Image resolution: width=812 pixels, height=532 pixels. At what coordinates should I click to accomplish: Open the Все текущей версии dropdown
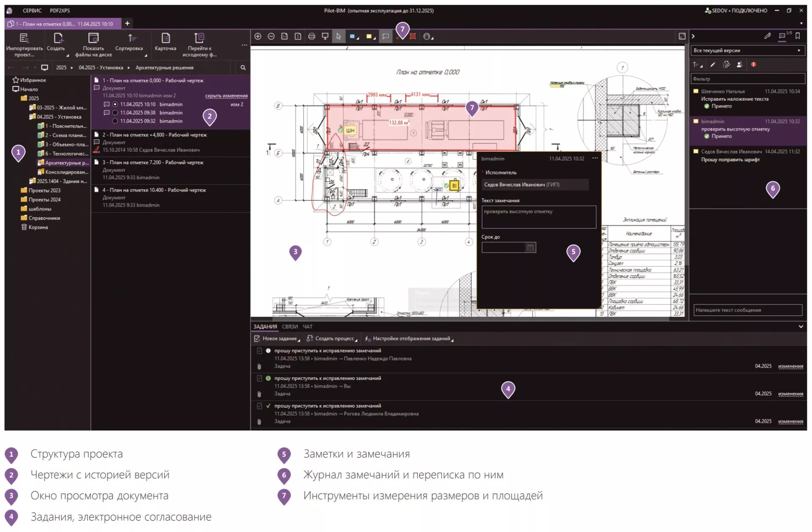coord(747,51)
